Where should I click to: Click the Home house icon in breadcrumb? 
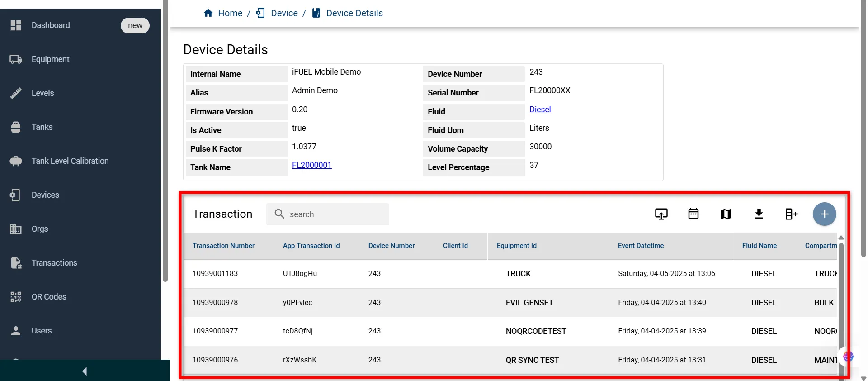(208, 13)
